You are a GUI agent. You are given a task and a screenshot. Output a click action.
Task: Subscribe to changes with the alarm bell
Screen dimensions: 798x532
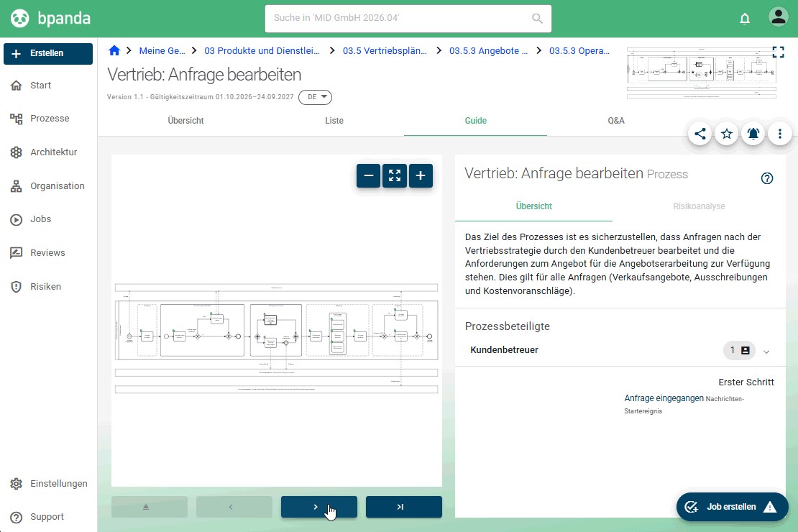point(753,134)
